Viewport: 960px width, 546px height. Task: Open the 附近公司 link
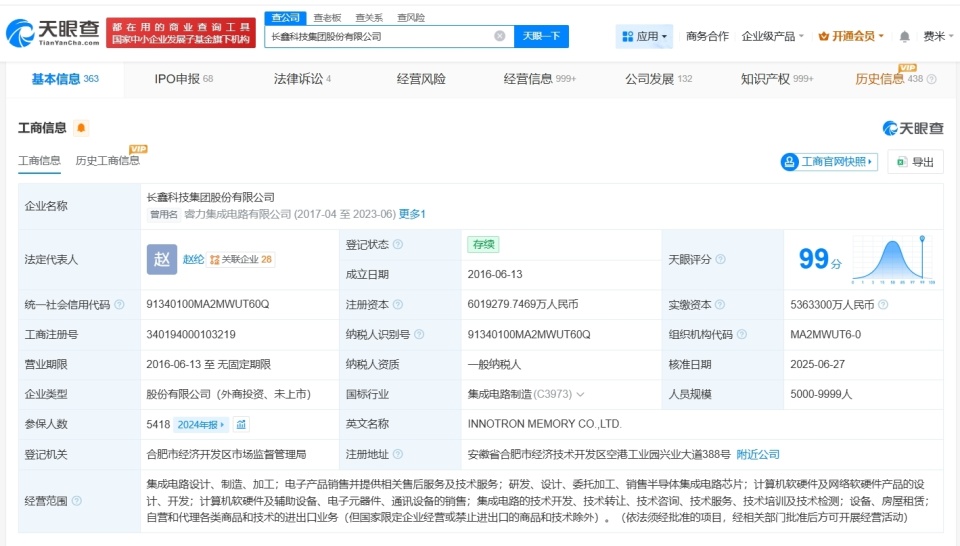point(758,454)
